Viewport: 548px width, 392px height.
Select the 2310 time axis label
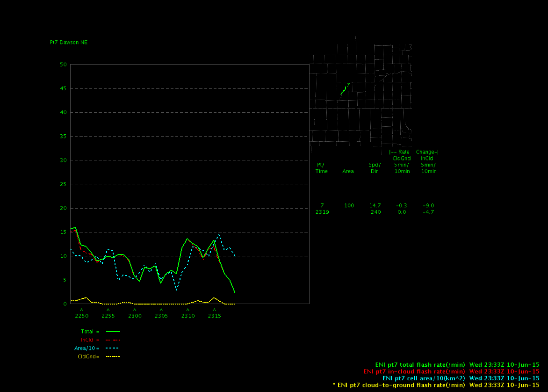188,316
